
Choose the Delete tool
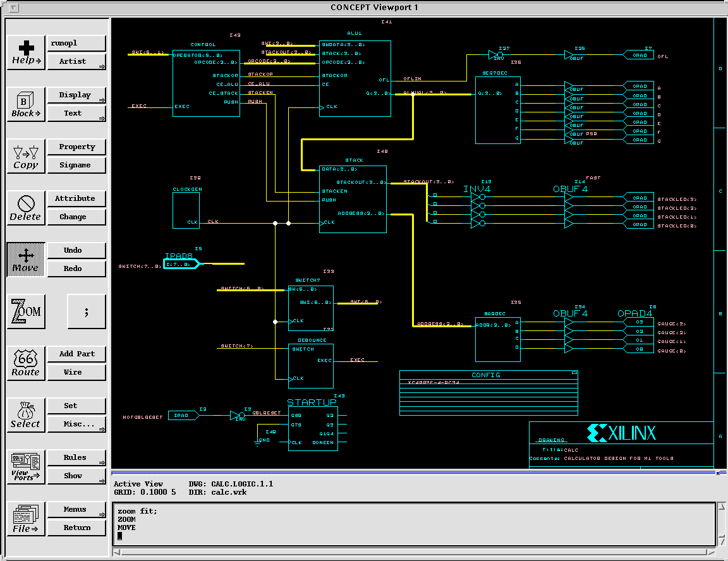[x=26, y=208]
